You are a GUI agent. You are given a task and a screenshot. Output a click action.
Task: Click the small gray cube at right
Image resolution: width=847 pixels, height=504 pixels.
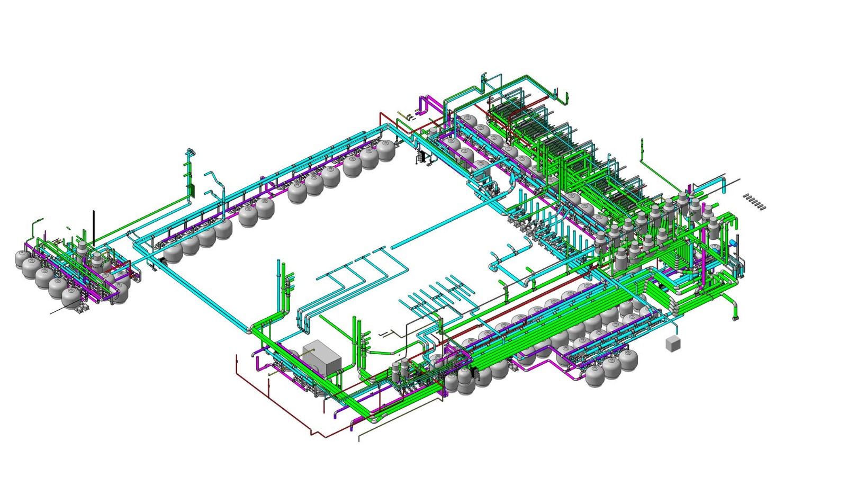(x=672, y=343)
